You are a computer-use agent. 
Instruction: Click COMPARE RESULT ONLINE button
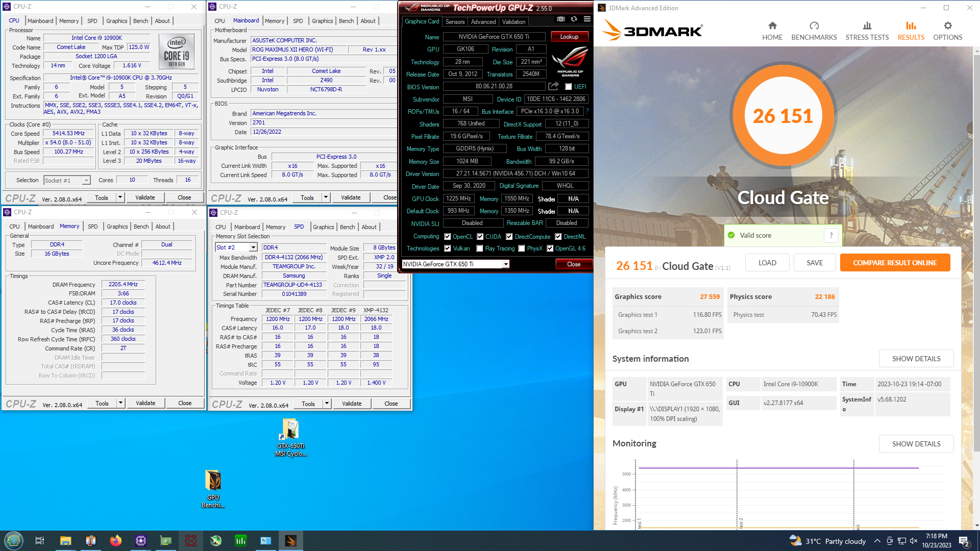895,263
